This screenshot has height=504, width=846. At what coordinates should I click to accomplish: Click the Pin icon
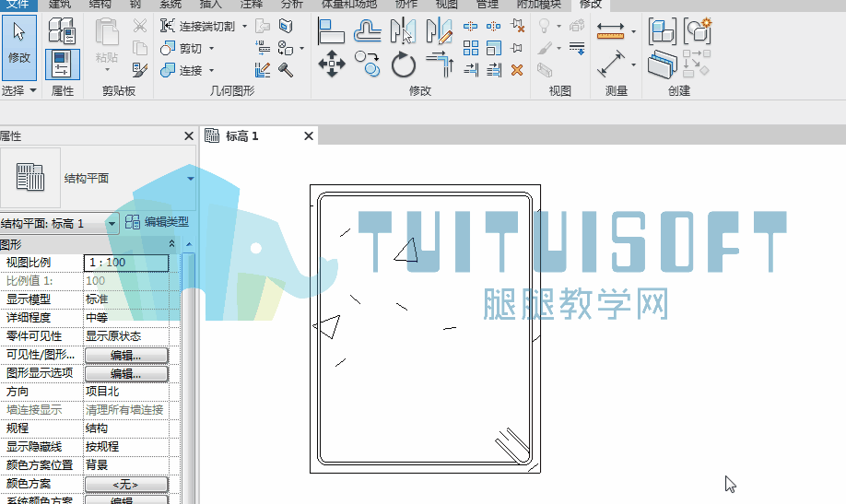517,48
